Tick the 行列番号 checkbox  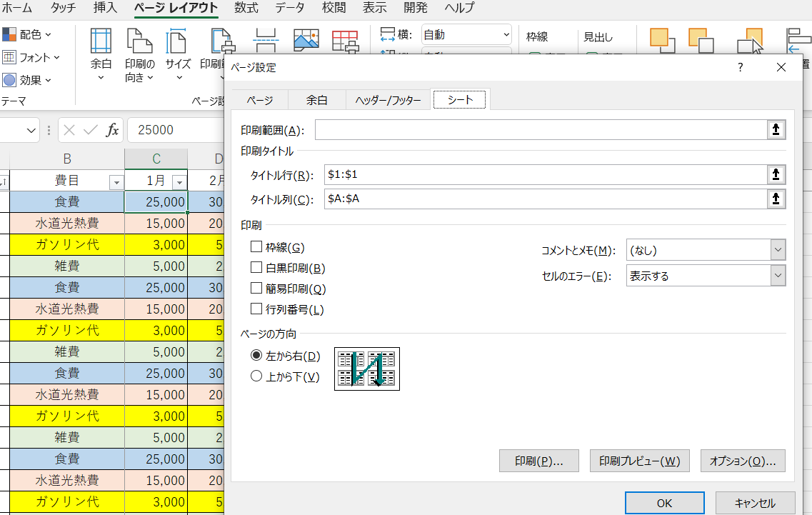[256, 309]
